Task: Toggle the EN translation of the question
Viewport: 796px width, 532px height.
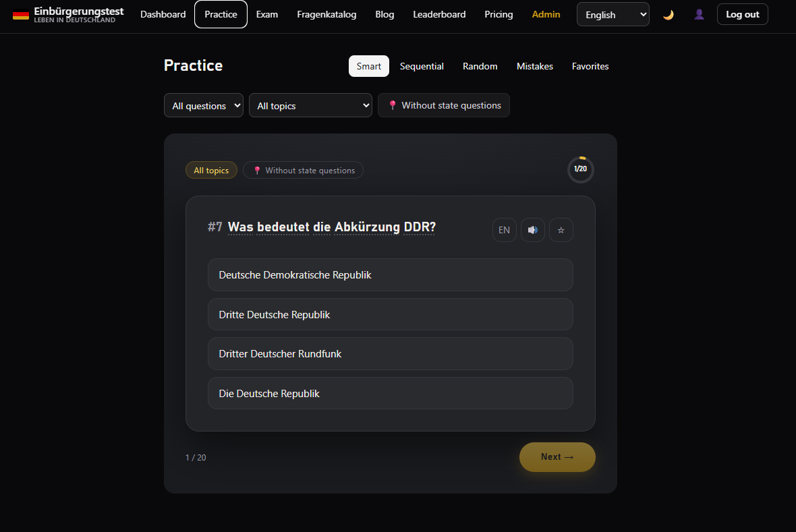Action: pos(504,230)
